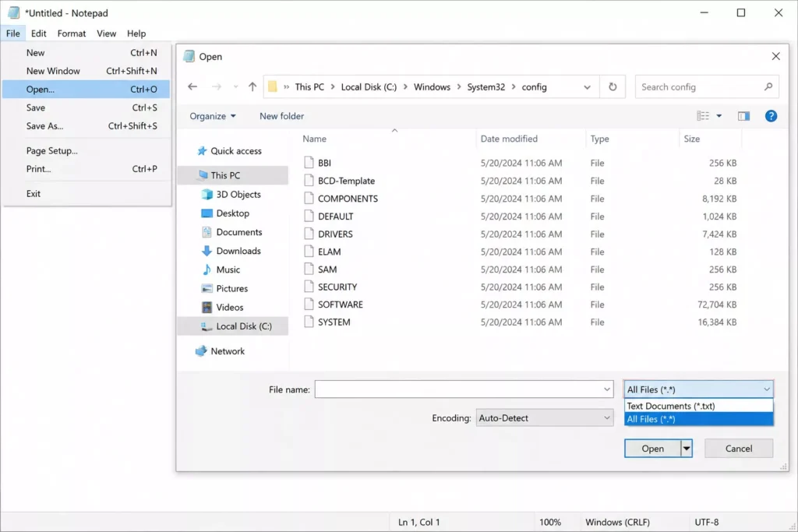This screenshot has width=798, height=532.
Task: Select Local Disk (C:) in navigation pane
Action: (233, 326)
